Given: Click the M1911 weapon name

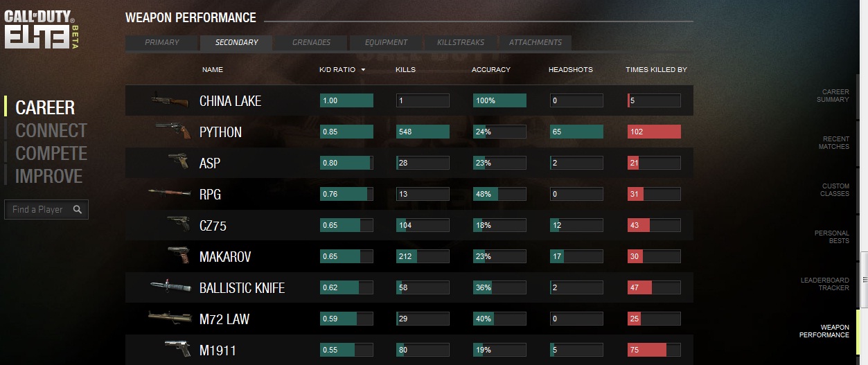Looking at the screenshot, I should click(x=218, y=350).
